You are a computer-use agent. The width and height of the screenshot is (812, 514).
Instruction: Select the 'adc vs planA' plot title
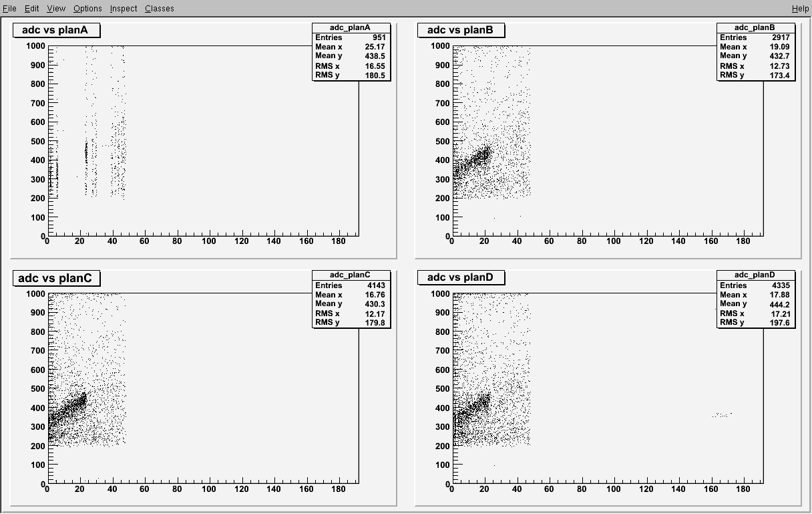point(56,30)
